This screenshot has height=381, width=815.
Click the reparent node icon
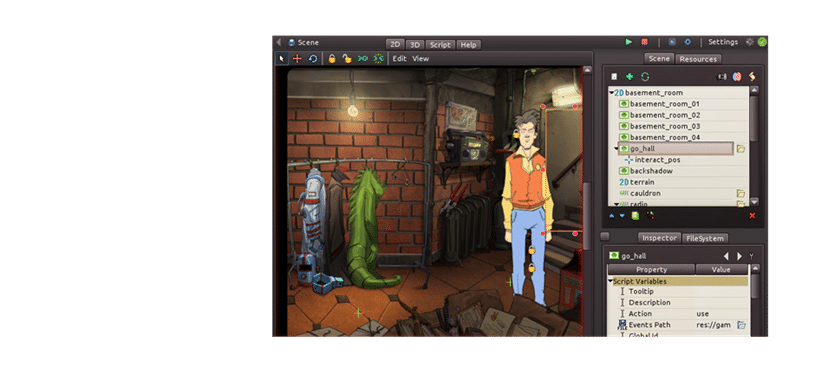click(650, 215)
